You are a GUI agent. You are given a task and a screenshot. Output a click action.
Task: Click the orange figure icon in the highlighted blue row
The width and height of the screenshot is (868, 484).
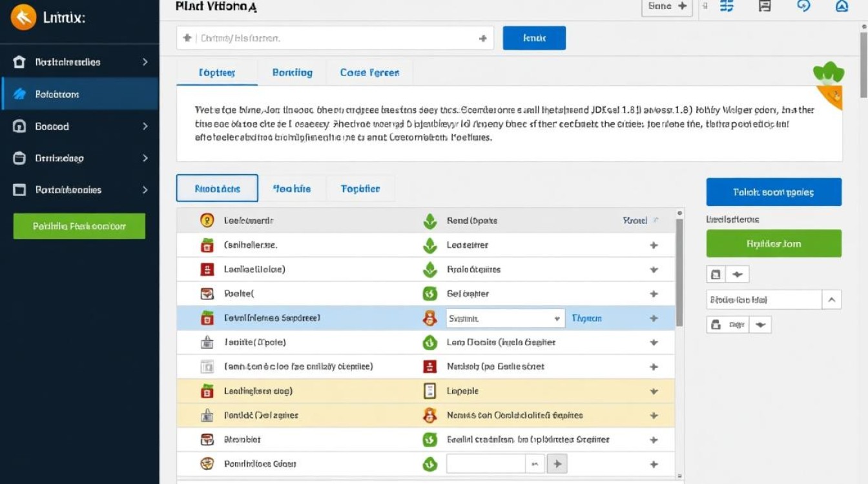pos(429,318)
